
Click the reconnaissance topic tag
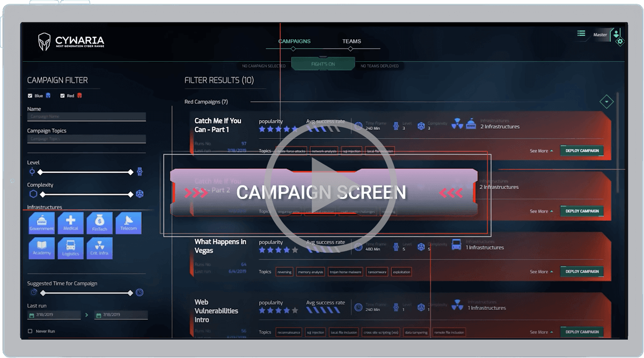pyautogui.click(x=289, y=332)
